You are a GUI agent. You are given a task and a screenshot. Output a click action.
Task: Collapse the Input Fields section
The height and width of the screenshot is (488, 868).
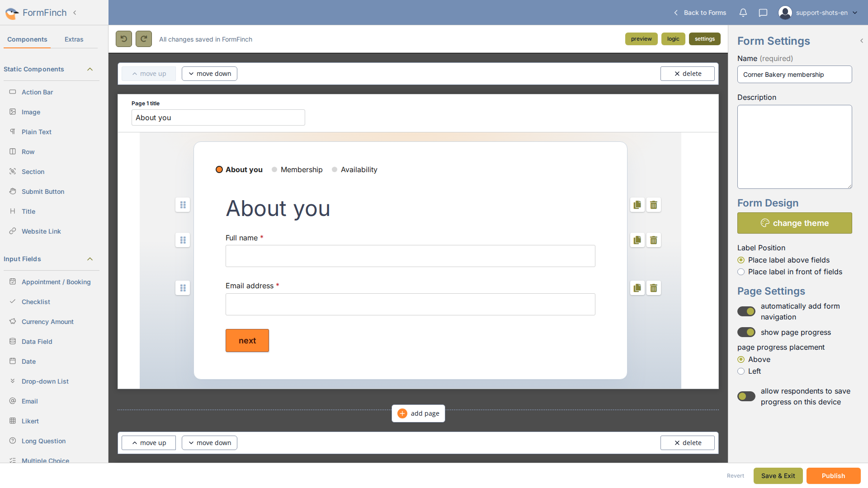tap(90, 259)
